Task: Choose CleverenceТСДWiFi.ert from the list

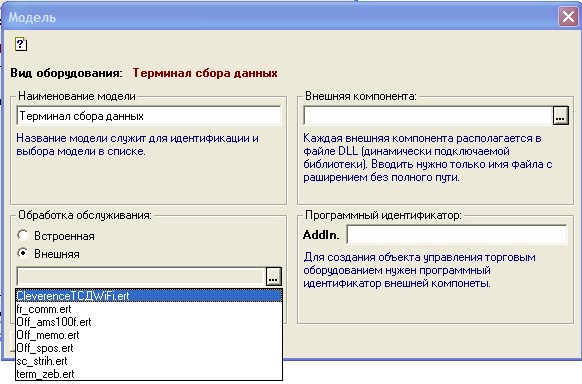Action: pos(149,296)
